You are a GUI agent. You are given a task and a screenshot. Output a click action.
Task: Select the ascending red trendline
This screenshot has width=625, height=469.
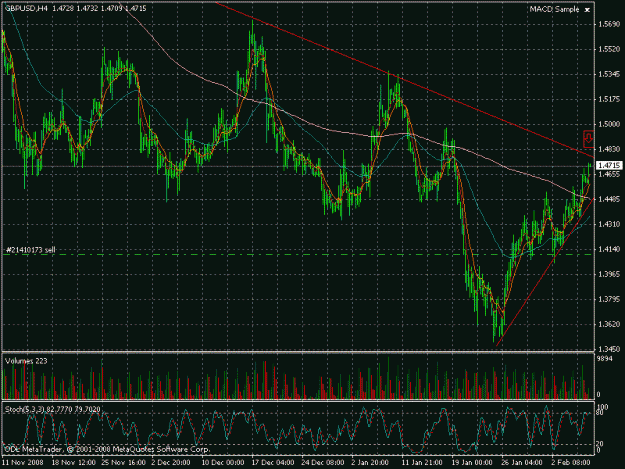(545, 272)
